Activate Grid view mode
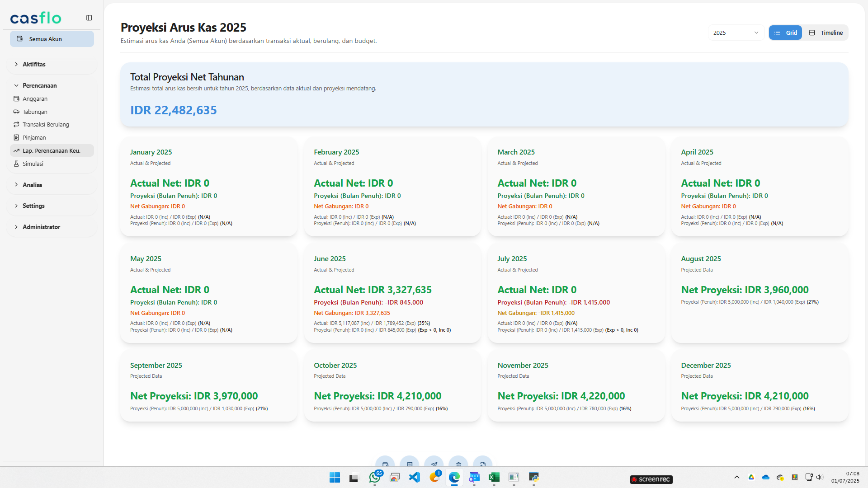The width and height of the screenshot is (868, 488). pos(785,33)
